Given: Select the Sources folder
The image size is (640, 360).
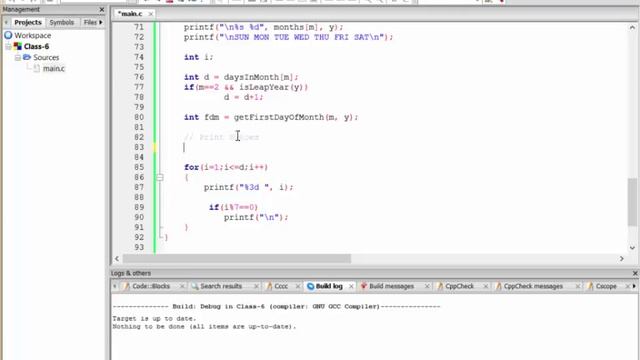Looking at the screenshot, I should [x=46, y=58].
